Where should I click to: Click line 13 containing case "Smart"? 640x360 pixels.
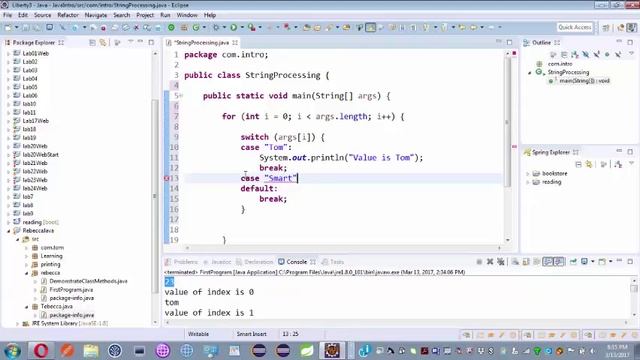[x=343, y=178]
